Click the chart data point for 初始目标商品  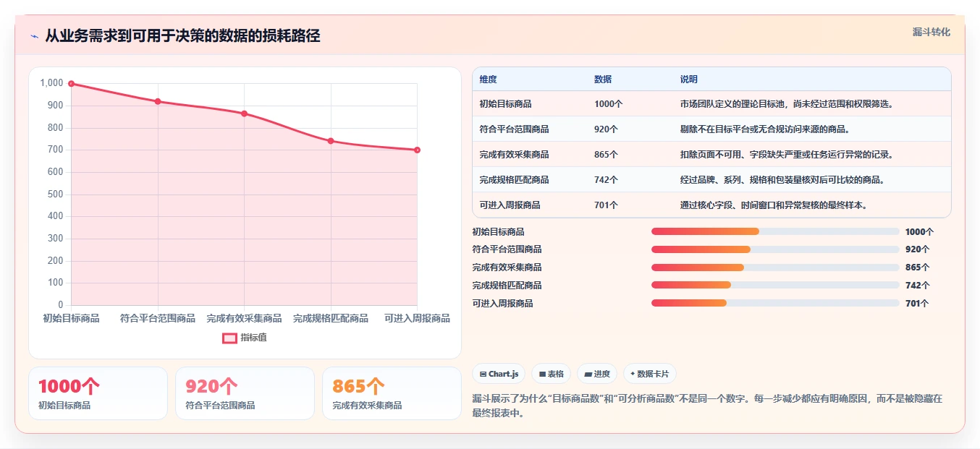click(x=71, y=84)
